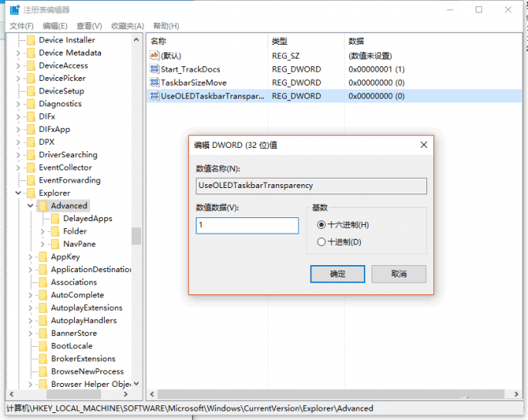Expand the Diagnostics tree node
Image resolution: width=528 pixels, height=420 pixels.
(x=18, y=104)
